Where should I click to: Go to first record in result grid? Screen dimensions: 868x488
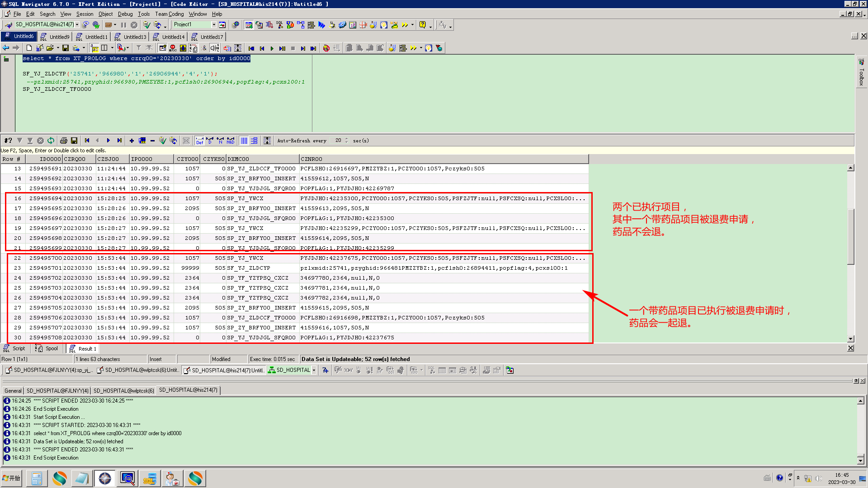(87, 141)
